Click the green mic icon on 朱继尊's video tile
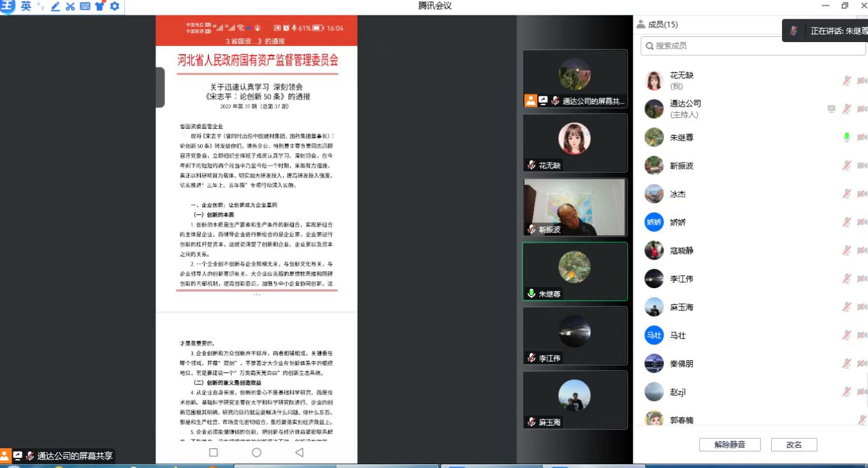The width and height of the screenshot is (868, 468). click(531, 294)
